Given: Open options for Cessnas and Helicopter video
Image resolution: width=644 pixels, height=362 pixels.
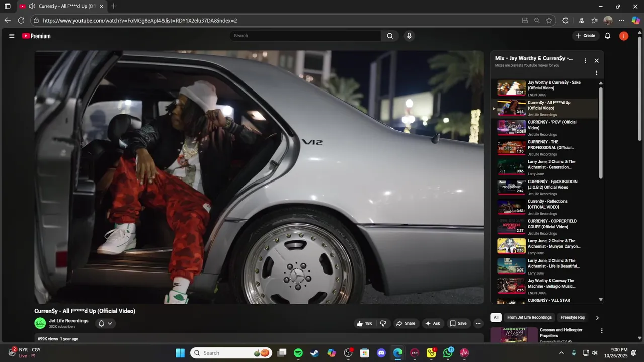Looking at the screenshot, I should (602, 331).
